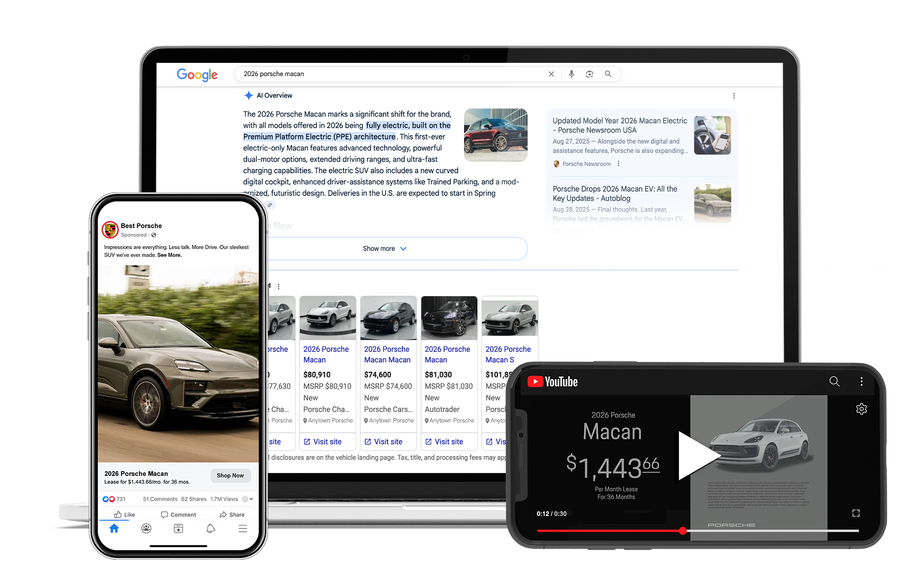Screen dimensions: 924x574
Task: Click the Google Lens image search icon
Action: tap(589, 74)
